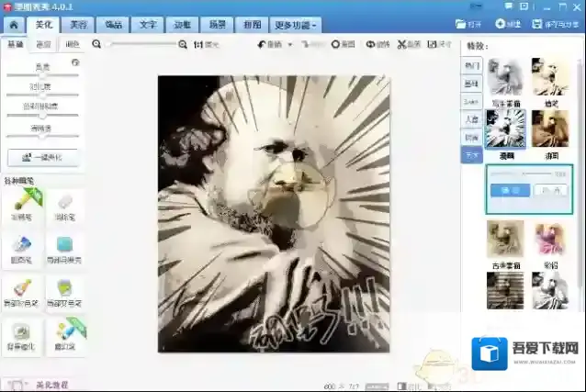
Task: Open the More Functions (更多功能) dropdown
Action: tap(298, 25)
